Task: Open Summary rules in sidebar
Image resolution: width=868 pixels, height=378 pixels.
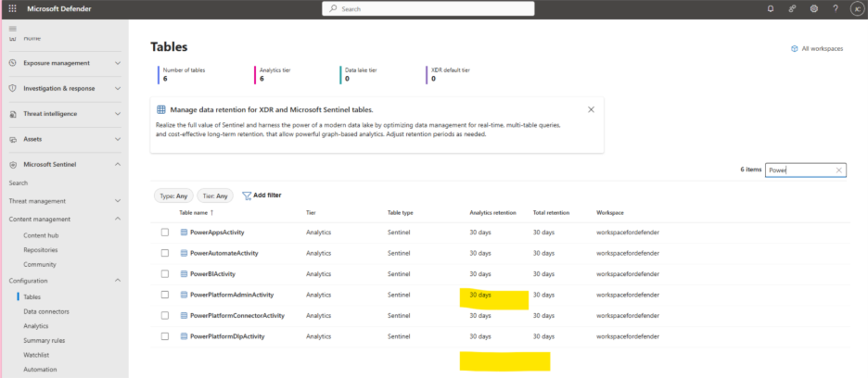Action: (x=45, y=340)
